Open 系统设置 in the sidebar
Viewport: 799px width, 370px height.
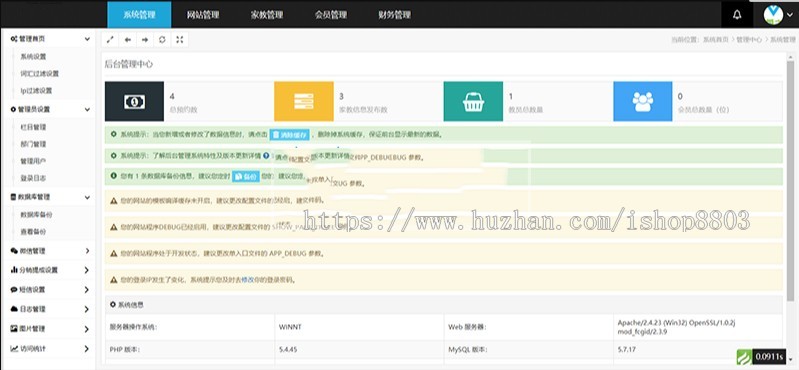[x=33, y=57]
